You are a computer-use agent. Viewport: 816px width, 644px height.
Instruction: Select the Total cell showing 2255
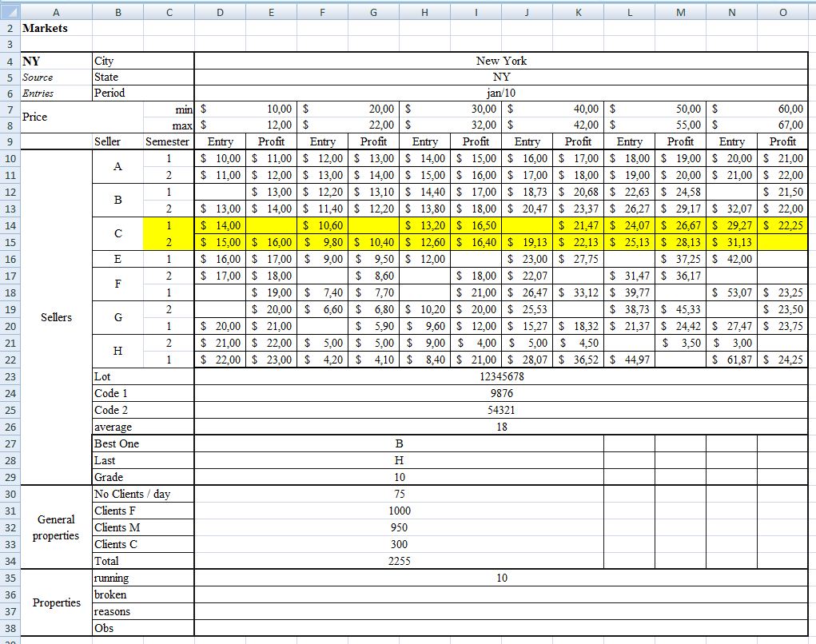pos(399,560)
